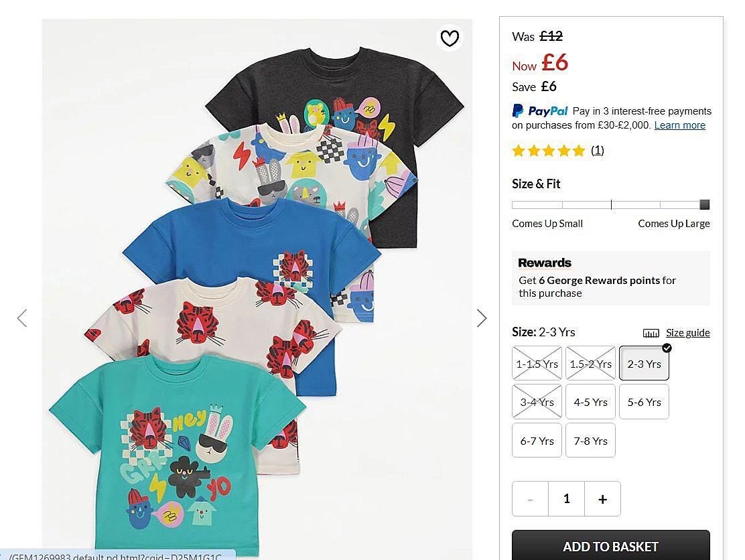Open PayPal Learn more link
The image size is (745, 560).
[679, 125]
